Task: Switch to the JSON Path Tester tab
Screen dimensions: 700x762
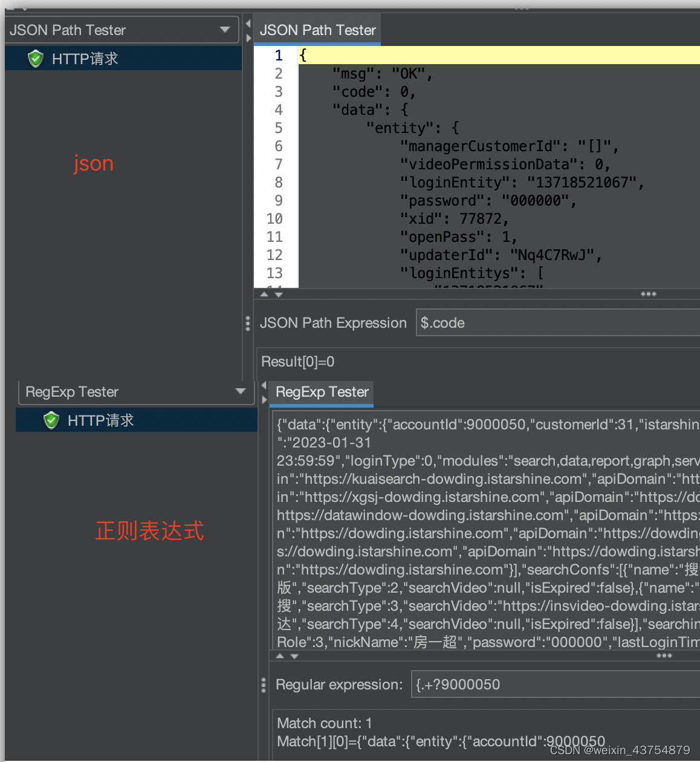Action: click(x=317, y=30)
